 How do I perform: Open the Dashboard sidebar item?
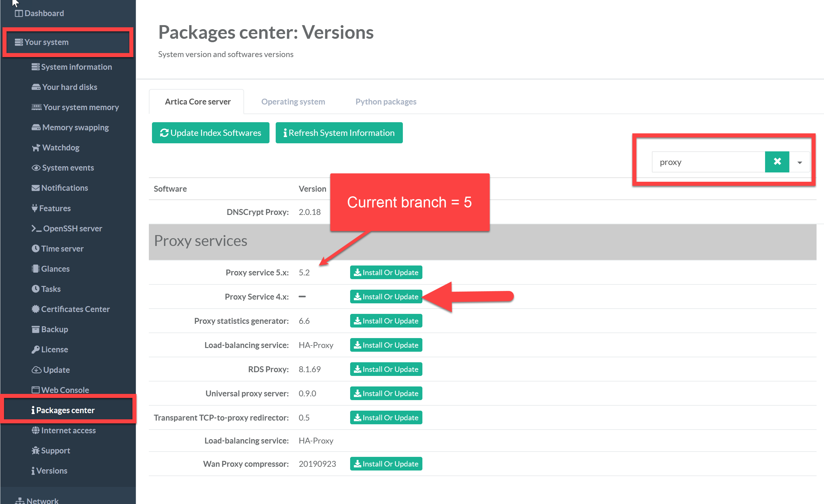click(x=43, y=13)
